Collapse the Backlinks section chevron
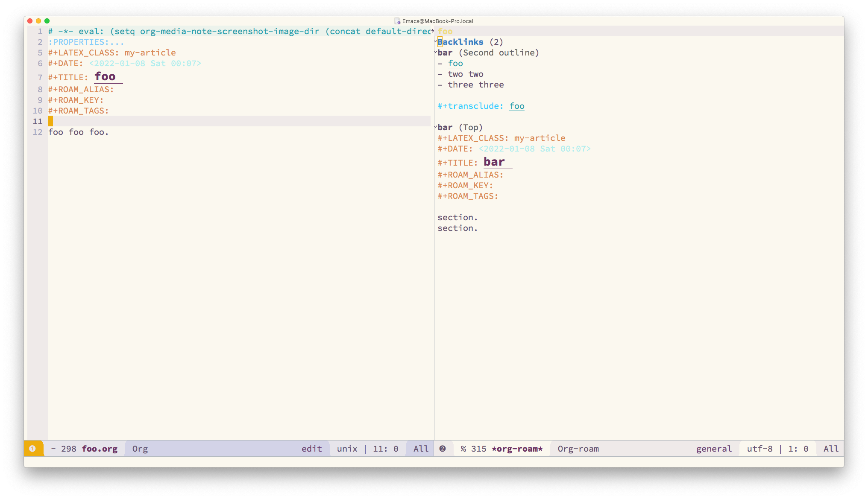The height and width of the screenshot is (499, 868). 436,41
